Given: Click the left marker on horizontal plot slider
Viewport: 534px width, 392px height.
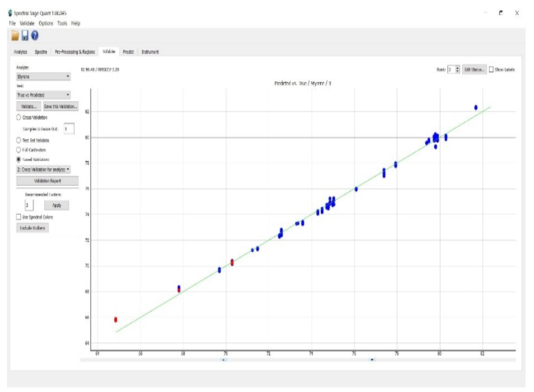Looking at the screenshot, I should (x=223, y=360).
